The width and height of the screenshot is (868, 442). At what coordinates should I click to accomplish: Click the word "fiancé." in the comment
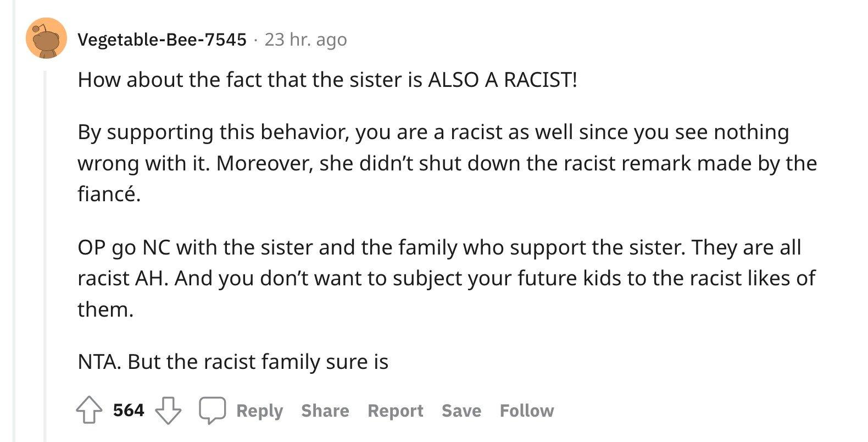click(x=109, y=194)
